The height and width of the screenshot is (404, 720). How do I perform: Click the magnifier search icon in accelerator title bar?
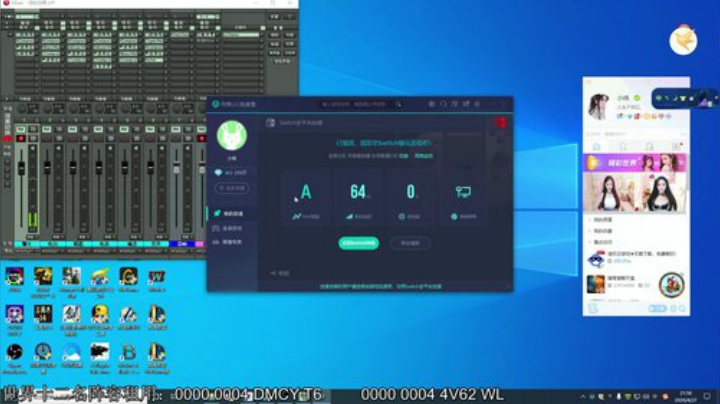point(399,104)
